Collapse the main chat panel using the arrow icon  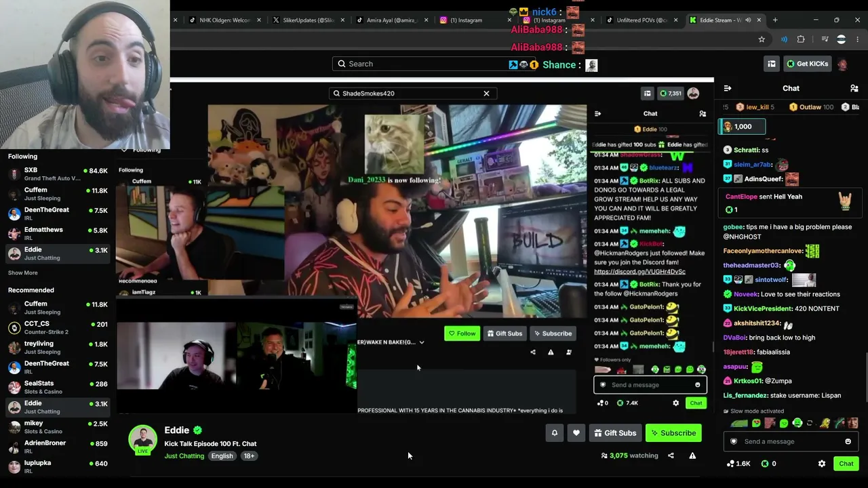728,88
